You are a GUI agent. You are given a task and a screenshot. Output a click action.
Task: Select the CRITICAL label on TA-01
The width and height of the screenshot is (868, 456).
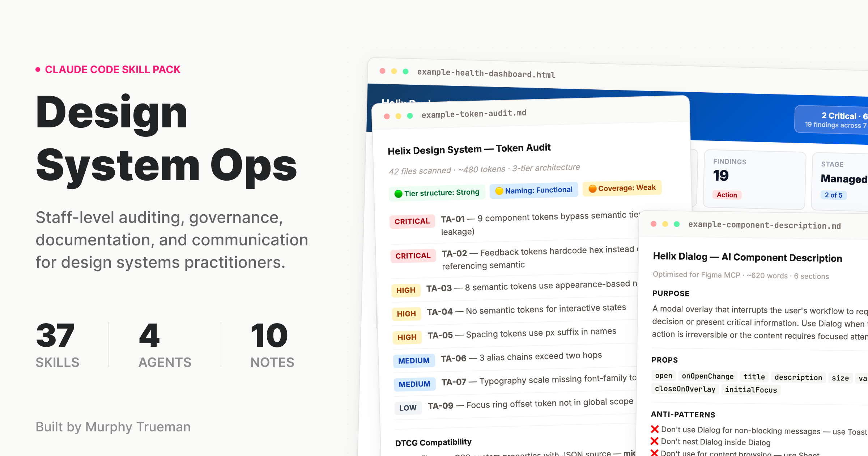pos(412,221)
